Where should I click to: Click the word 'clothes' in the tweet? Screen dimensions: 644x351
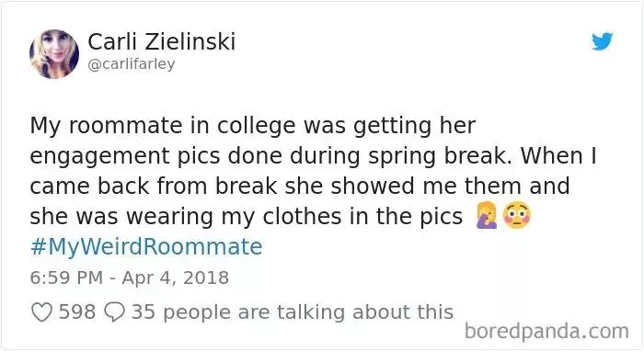(x=302, y=216)
